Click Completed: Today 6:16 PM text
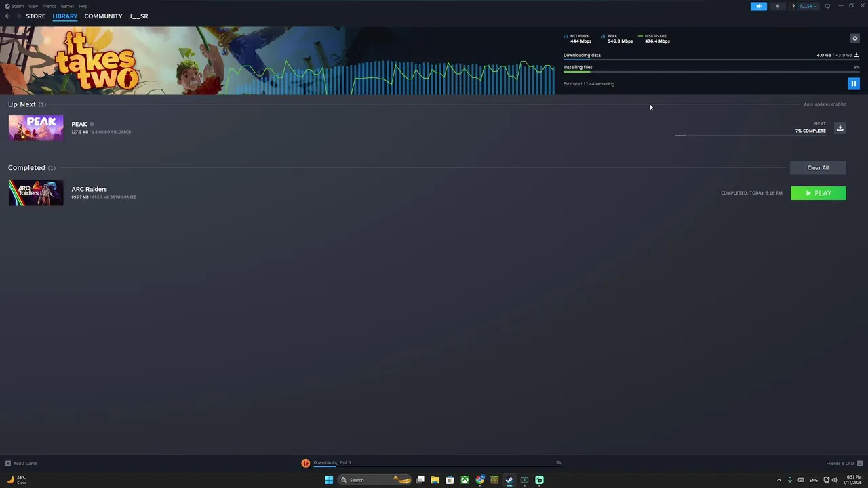 tap(751, 193)
